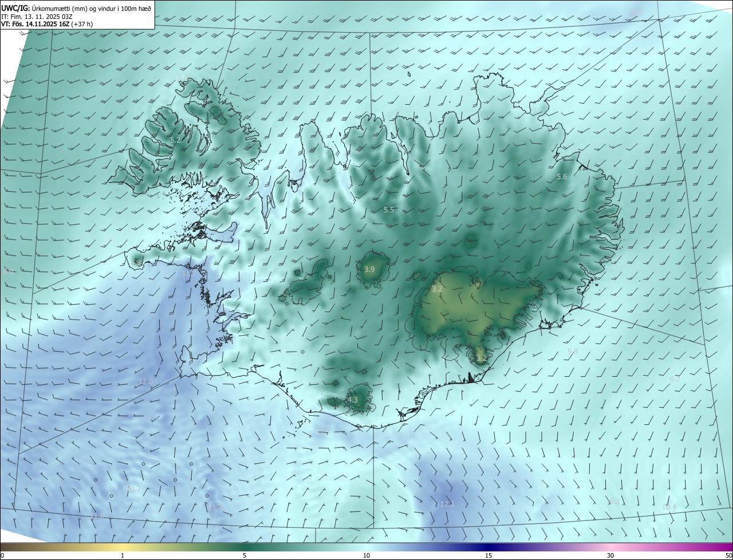The width and height of the screenshot is (733, 560).
Task: Click the valid time line "VT: Fös. 14.11.2025 16Z (+37 h)"
Action: [x=48, y=24]
